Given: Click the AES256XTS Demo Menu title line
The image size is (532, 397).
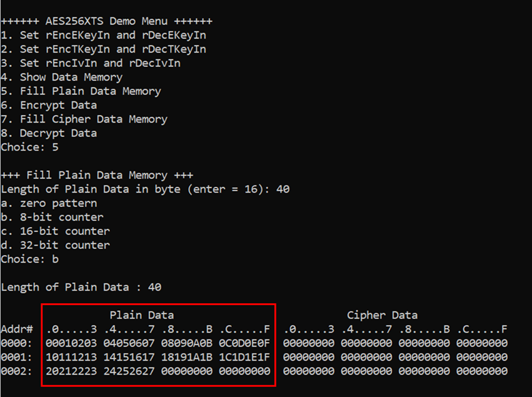Looking at the screenshot, I should pyautogui.click(x=106, y=21).
